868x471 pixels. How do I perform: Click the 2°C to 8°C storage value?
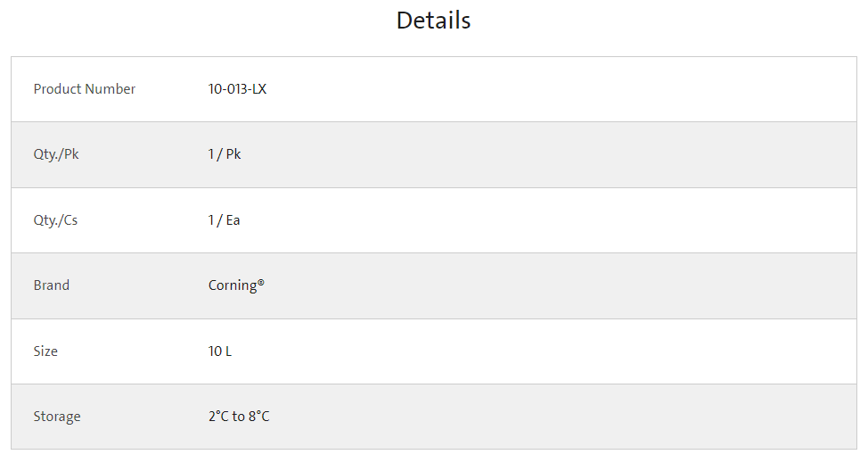[x=239, y=417]
